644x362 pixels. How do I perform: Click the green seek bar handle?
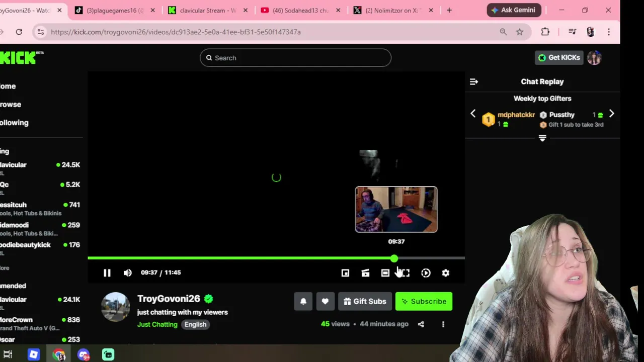click(x=394, y=258)
